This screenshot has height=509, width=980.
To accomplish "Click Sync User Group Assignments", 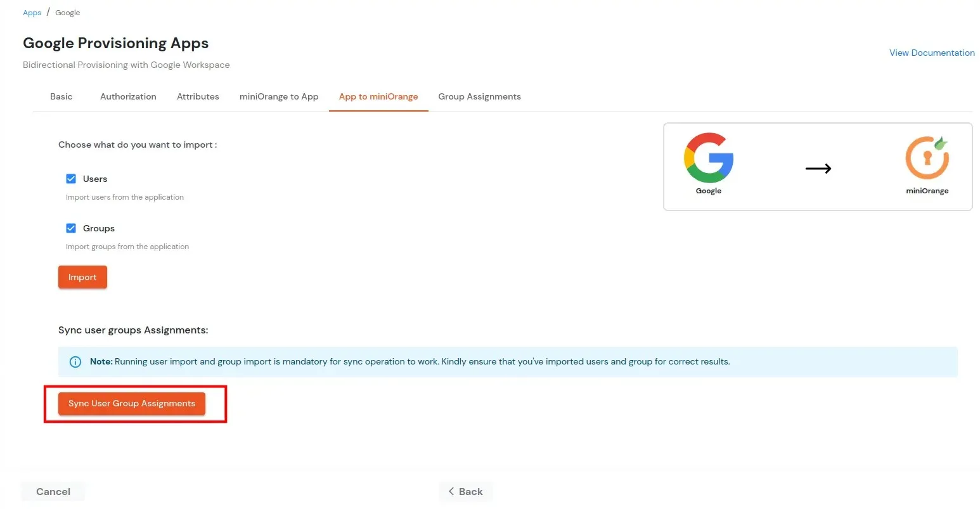I will click(131, 403).
